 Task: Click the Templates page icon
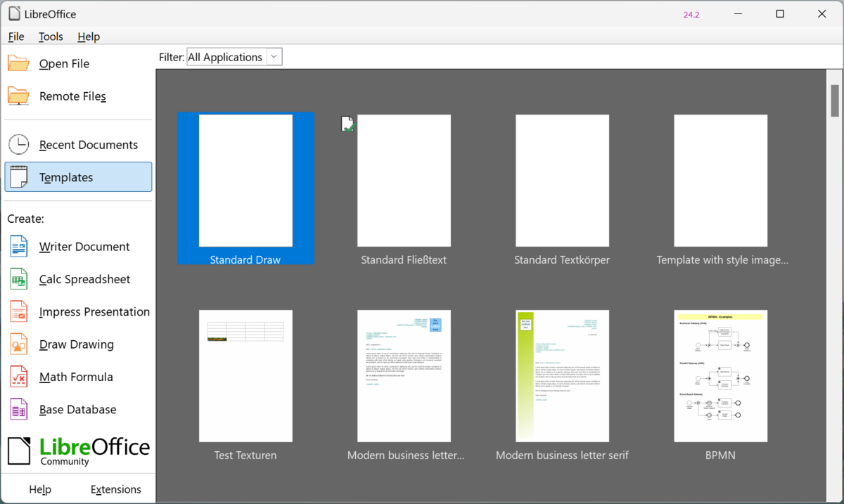tap(18, 177)
